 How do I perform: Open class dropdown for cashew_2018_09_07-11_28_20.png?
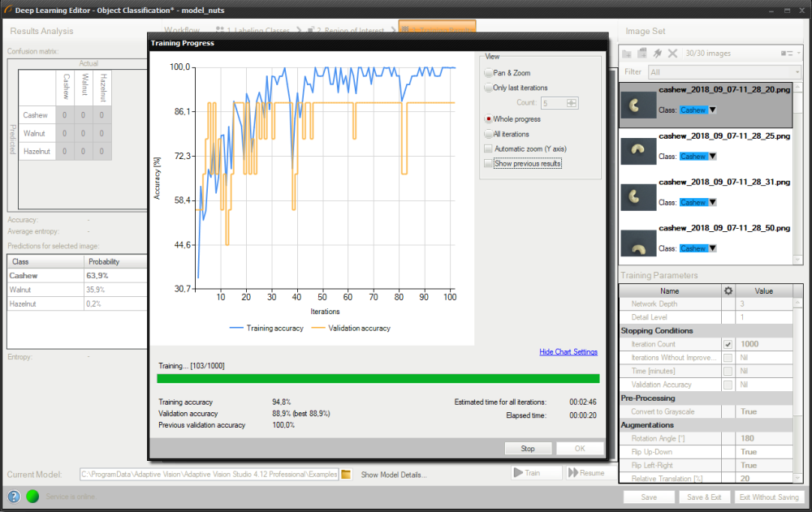click(x=712, y=110)
